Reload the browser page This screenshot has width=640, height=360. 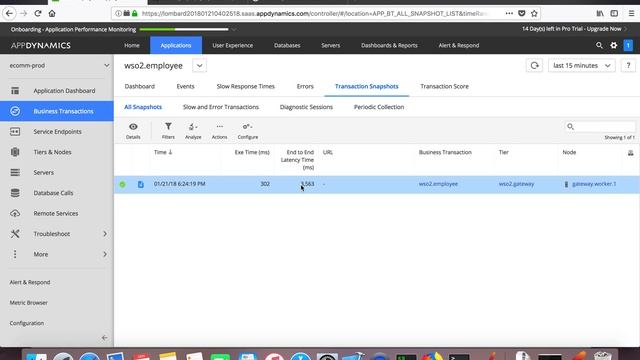(38, 13)
